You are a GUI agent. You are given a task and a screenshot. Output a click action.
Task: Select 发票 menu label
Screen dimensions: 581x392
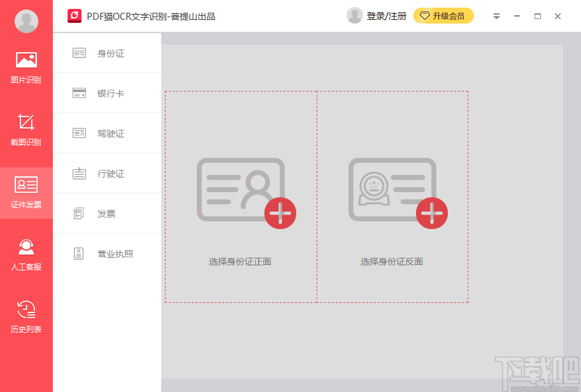tap(106, 214)
